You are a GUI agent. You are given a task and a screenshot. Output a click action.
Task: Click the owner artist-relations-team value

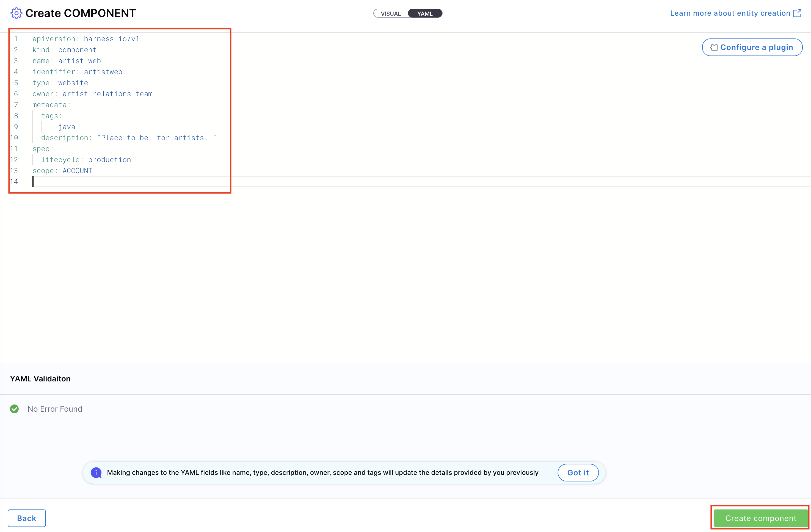[107, 94]
